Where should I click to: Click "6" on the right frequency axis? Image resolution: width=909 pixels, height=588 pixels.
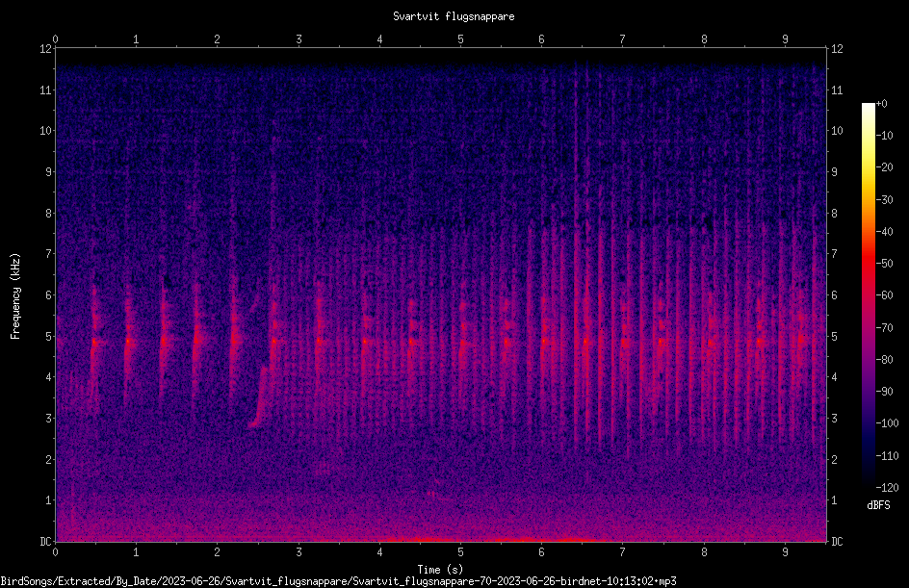tap(834, 294)
